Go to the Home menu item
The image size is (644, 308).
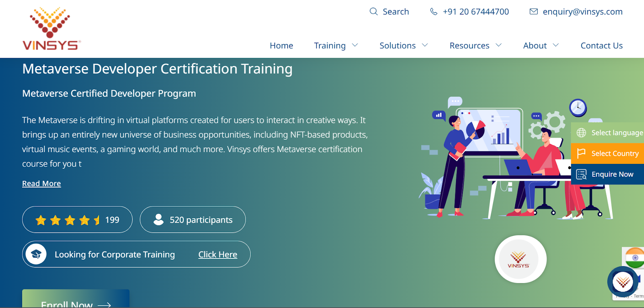point(281,45)
